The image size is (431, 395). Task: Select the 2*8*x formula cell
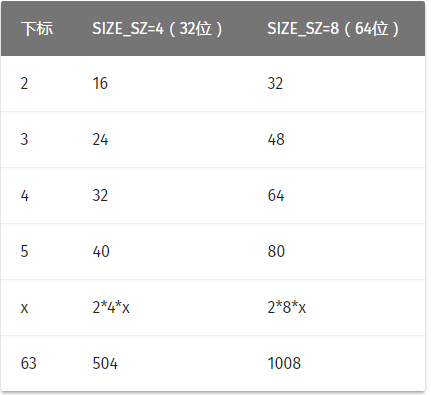click(287, 307)
